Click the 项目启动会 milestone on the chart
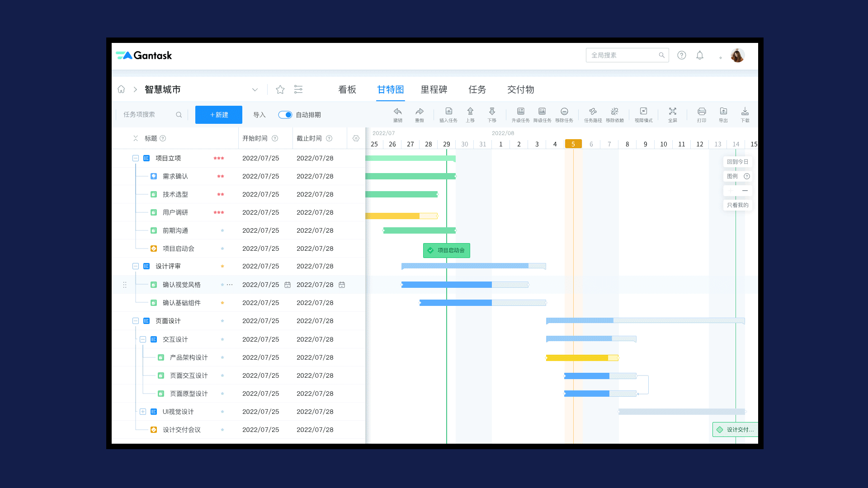The width and height of the screenshot is (868, 488). click(447, 250)
